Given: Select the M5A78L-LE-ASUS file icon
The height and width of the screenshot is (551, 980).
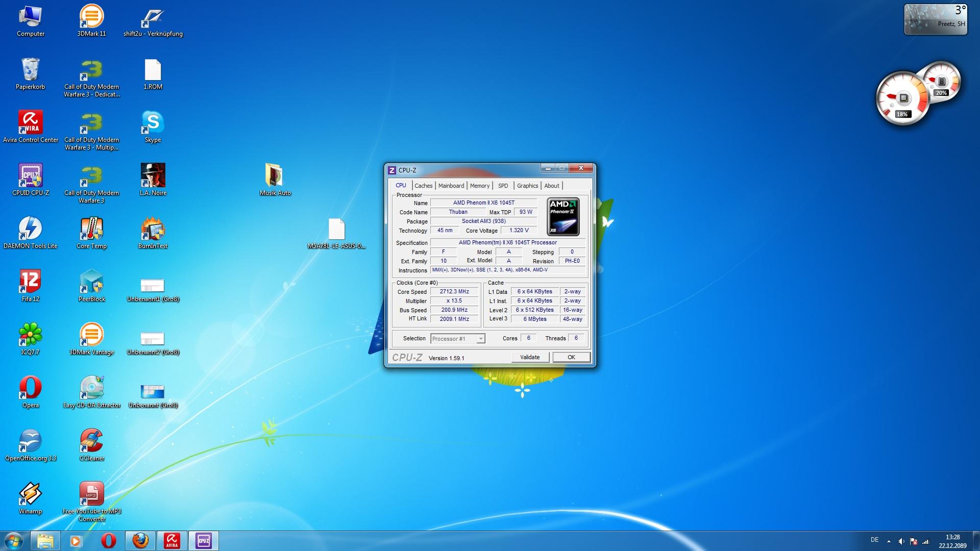Looking at the screenshot, I should point(337,233).
